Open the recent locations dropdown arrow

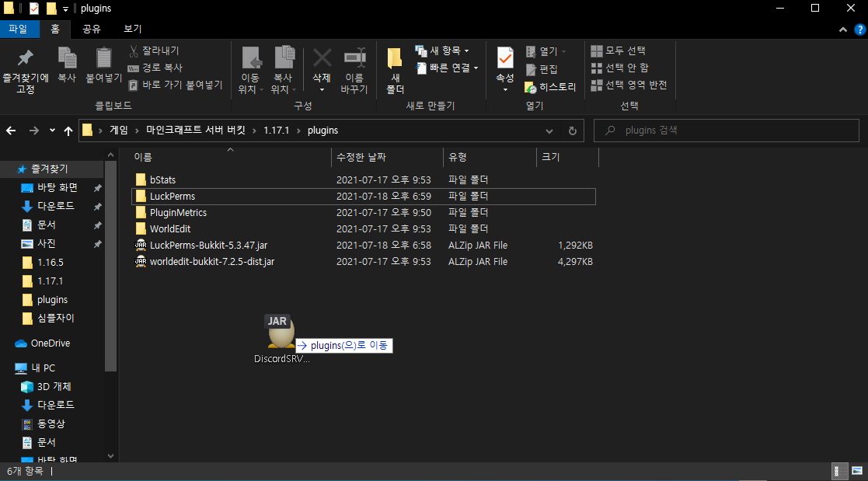pos(52,131)
